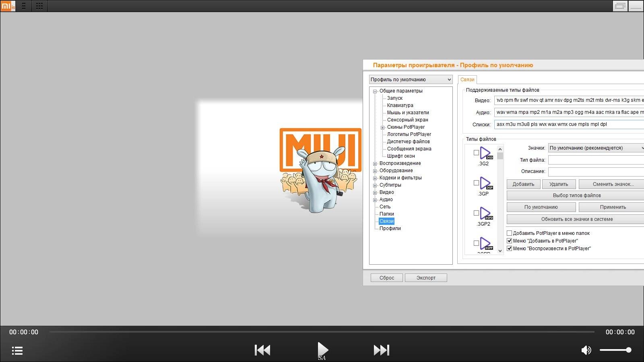Skip to next track
This screenshot has height=362, width=644.
[382, 350]
